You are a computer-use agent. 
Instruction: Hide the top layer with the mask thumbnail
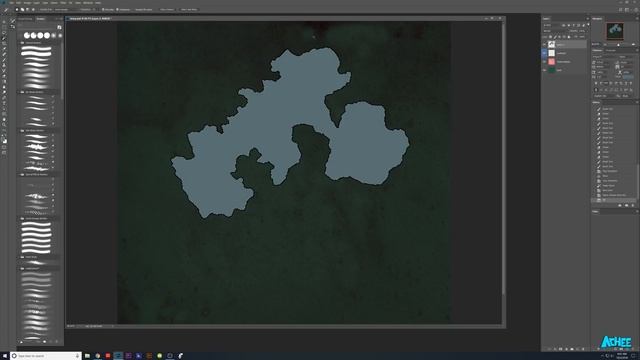544,44
